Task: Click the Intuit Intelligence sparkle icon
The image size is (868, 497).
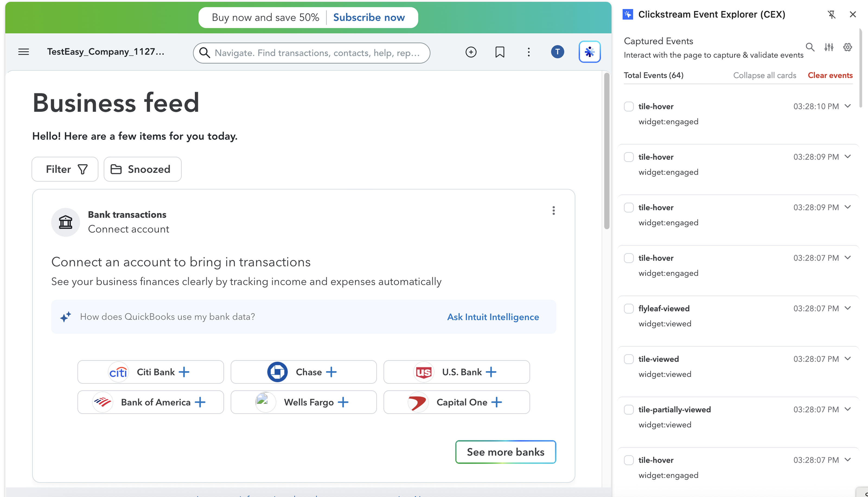Action: 66,317
